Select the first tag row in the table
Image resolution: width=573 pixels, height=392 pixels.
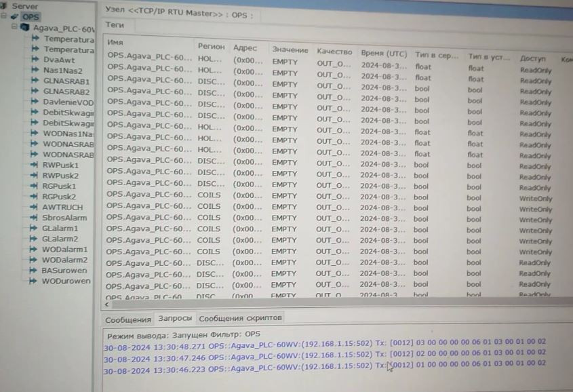click(x=149, y=57)
